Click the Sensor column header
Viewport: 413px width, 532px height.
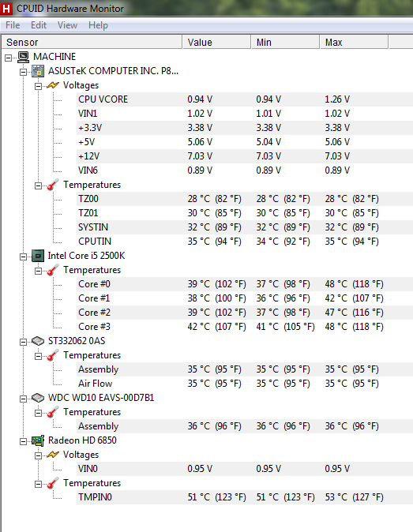(92, 43)
